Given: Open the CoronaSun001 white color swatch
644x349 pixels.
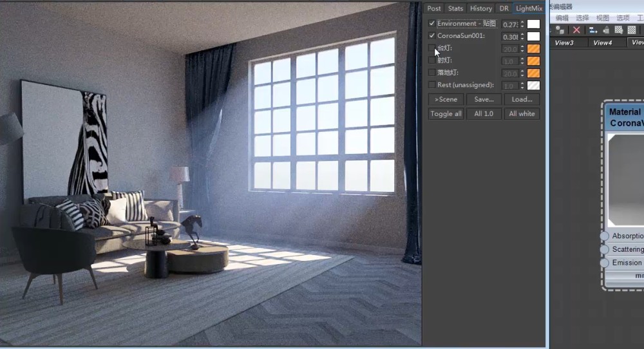Looking at the screenshot, I should coord(533,37).
